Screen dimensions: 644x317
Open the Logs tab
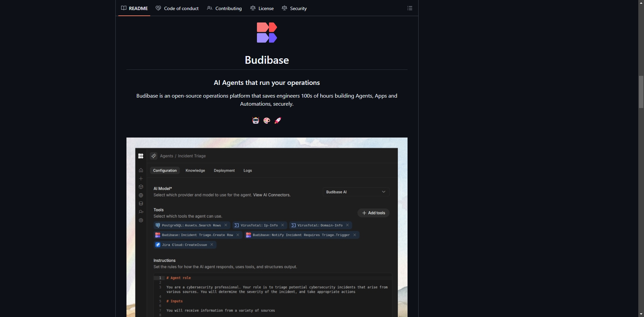point(248,170)
